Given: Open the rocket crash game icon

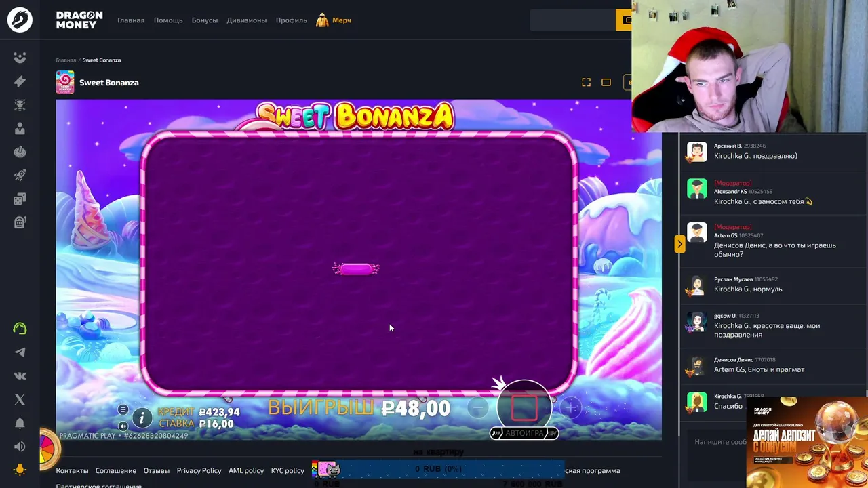Looking at the screenshot, I should [20, 176].
